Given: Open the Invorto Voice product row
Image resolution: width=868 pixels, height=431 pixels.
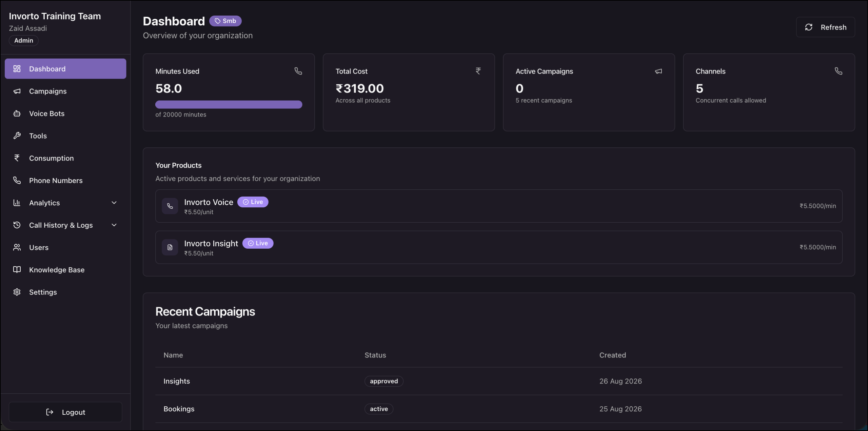Looking at the screenshot, I should point(499,206).
